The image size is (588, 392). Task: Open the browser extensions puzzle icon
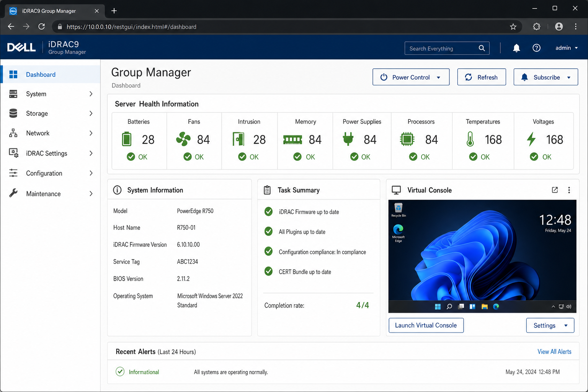[537, 26]
